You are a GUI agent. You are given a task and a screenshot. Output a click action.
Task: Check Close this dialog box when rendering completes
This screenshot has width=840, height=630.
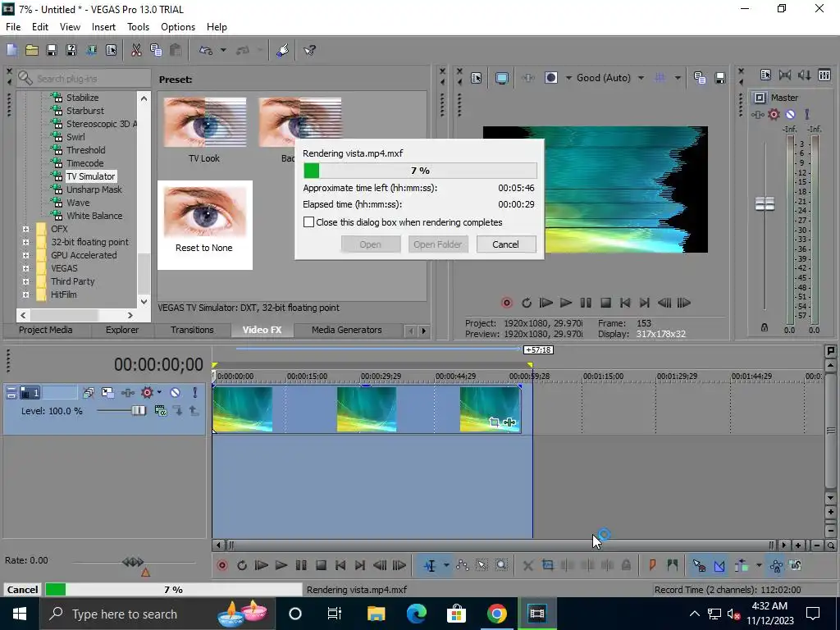tap(308, 222)
